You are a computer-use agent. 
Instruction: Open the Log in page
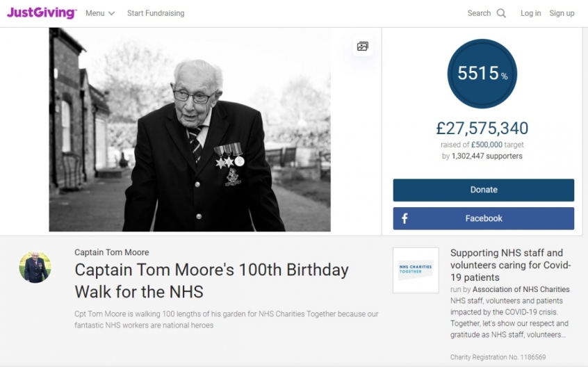tap(530, 13)
